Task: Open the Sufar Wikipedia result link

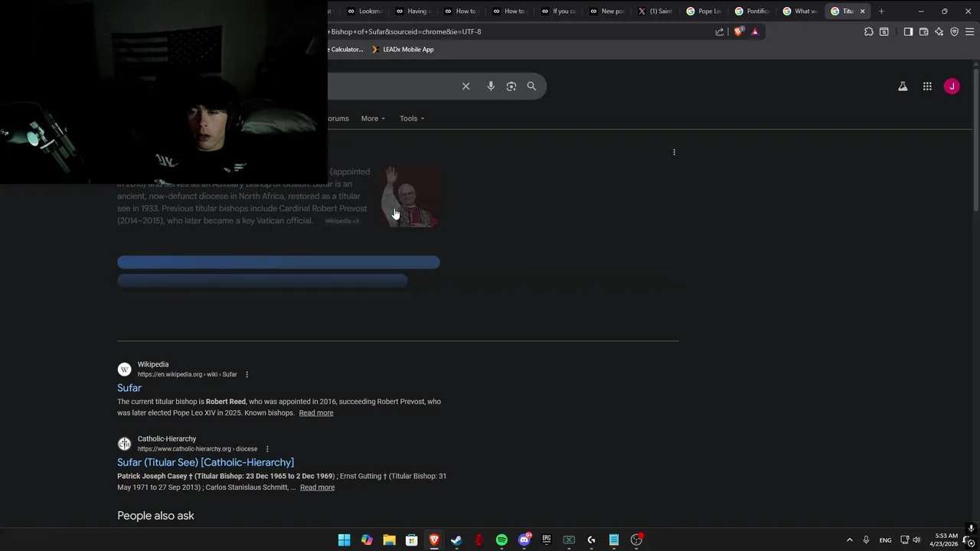Action: [129, 388]
